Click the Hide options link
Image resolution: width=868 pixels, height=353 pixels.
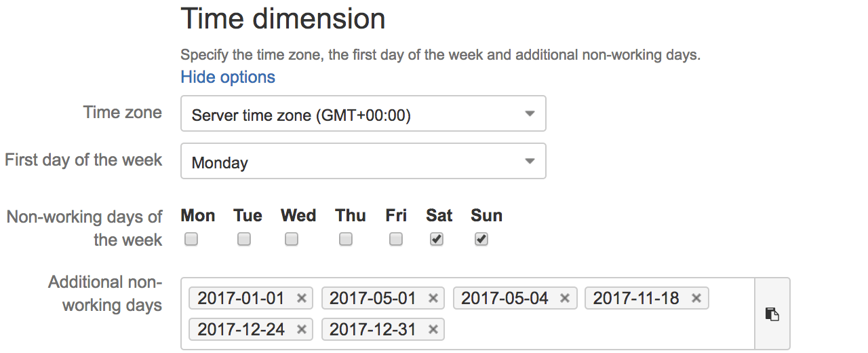tap(228, 77)
